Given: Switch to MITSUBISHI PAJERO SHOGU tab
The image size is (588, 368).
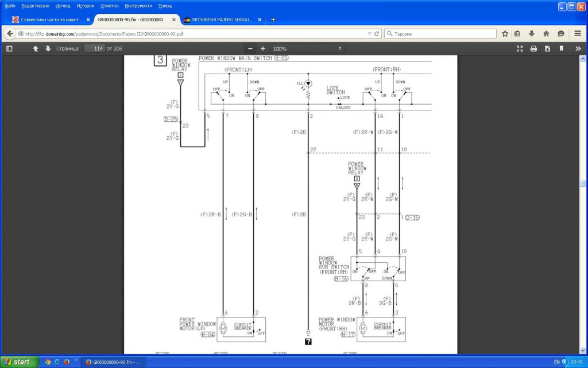Looking at the screenshot, I should point(223,20).
